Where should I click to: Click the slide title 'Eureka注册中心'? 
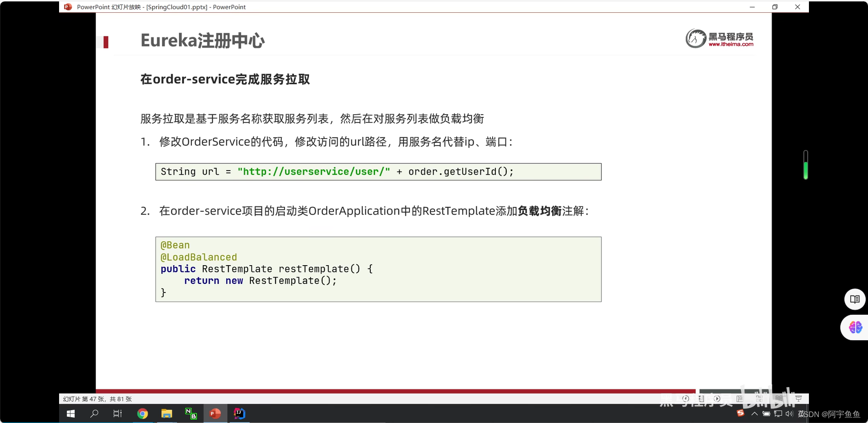tap(203, 40)
